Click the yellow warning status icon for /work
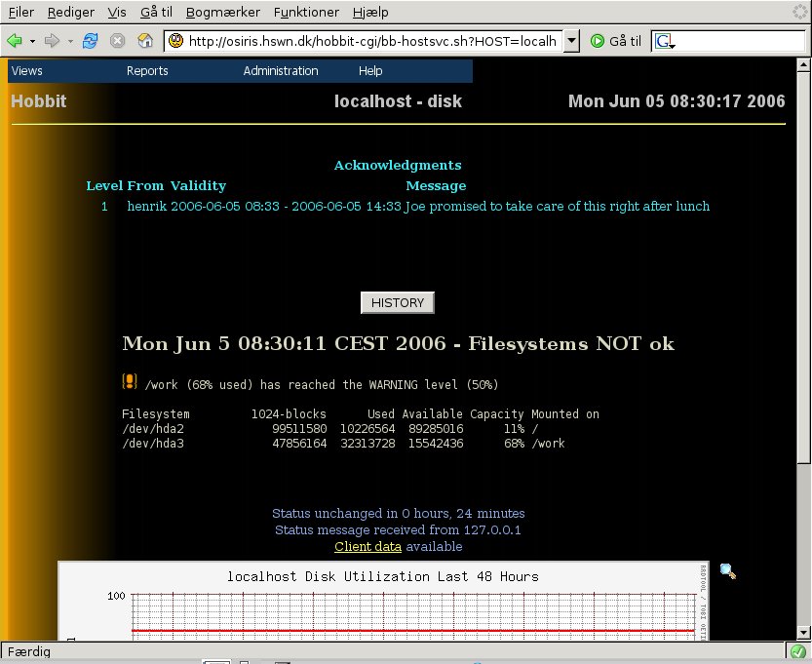 [130, 383]
